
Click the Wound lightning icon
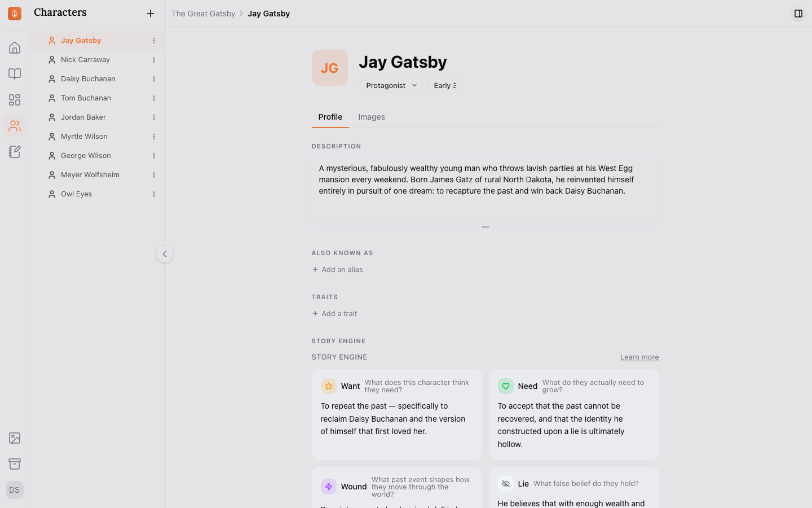[x=329, y=487]
